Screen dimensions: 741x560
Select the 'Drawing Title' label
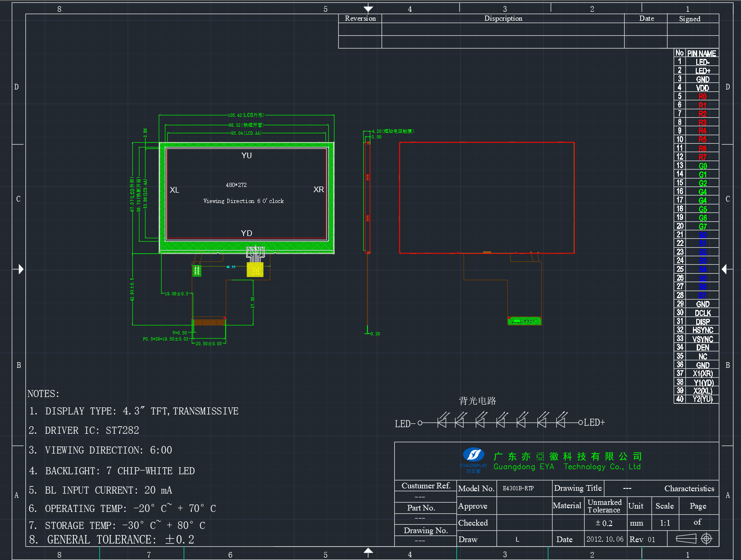[x=578, y=488]
